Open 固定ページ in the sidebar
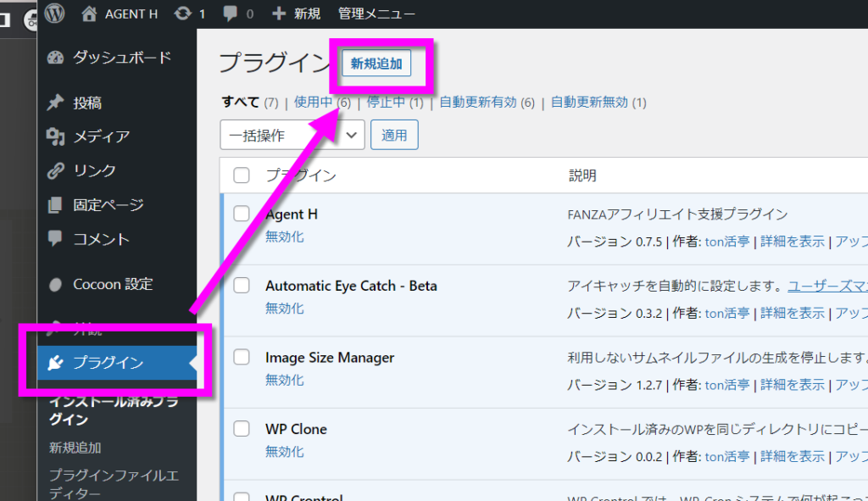The image size is (868, 501). click(108, 205)
